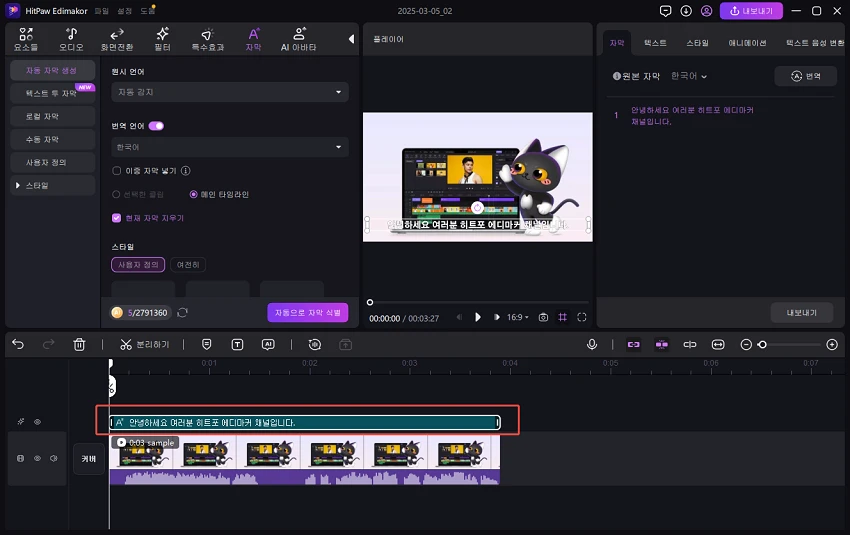Image resolution: width=850 pixels, height=535 pixels.
Task: Click the marker shield icon in timeline toolbar
Action: pyautogui.click(x=207, y=344)
